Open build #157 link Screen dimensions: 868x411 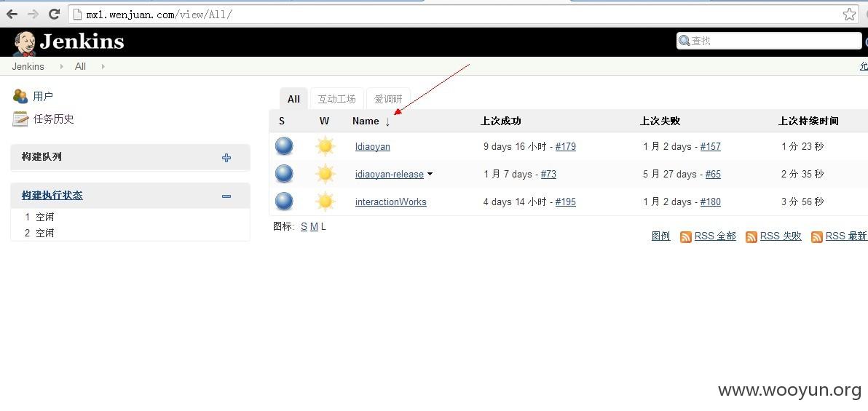pos(711,147)
